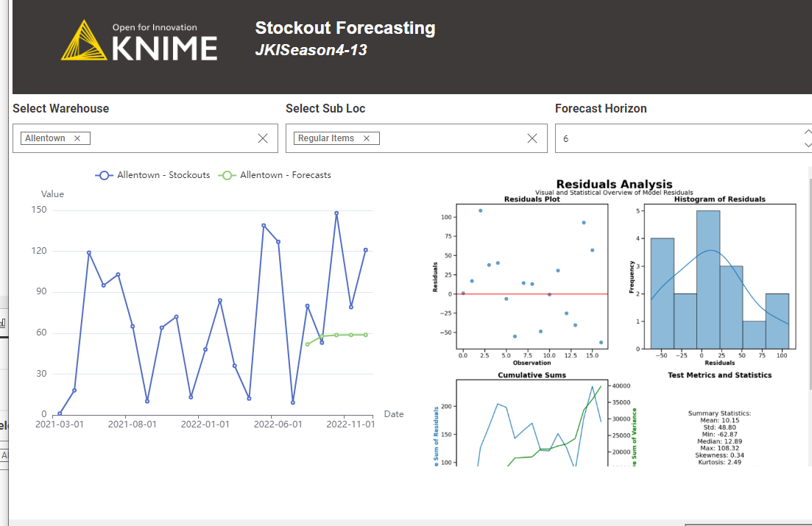
Task: Clear all Select Sub Loc selections
Action: pos(532,138)
